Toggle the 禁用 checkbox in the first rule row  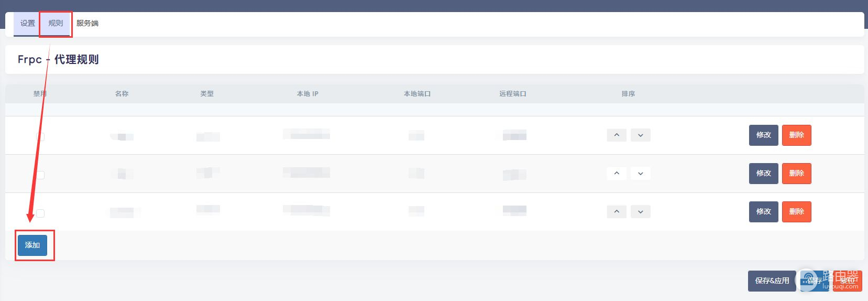coord(40,136)
